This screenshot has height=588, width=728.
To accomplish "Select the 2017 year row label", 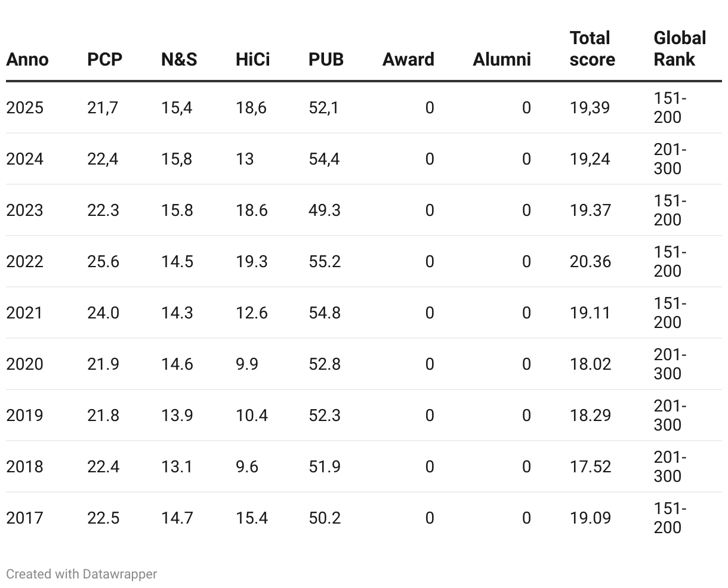I will pyautogui.click(x=25, y=518).
